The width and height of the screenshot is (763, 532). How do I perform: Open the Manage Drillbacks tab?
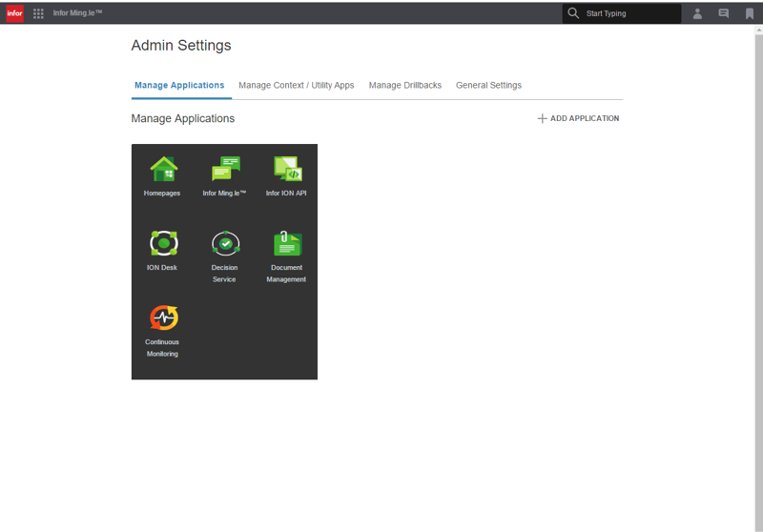point(404,86)
